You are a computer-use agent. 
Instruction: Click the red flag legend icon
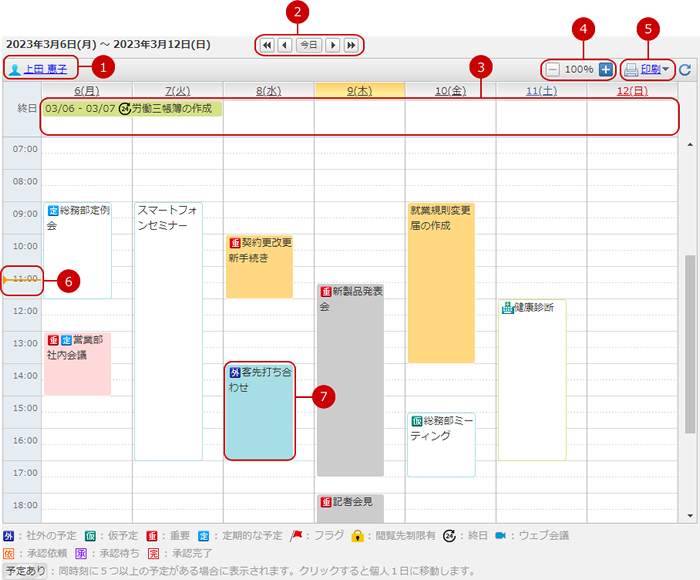pyautogui.click(x=296, y=535)
